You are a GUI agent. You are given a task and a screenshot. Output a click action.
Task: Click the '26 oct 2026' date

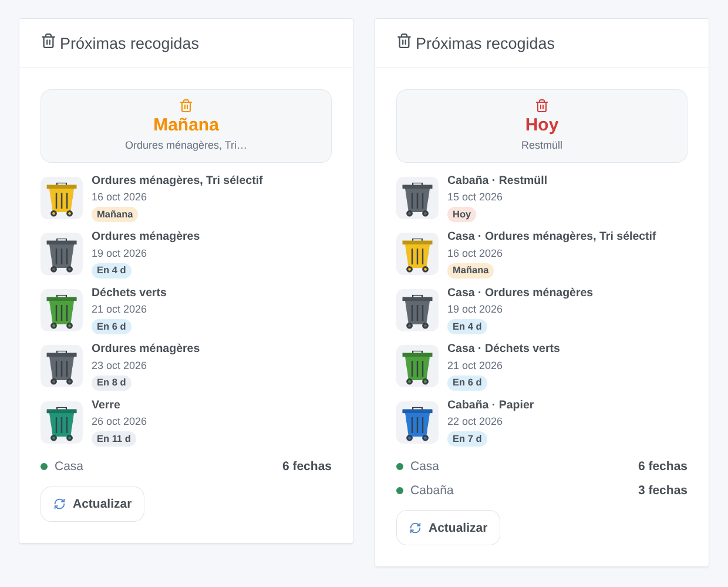[119, 421]
